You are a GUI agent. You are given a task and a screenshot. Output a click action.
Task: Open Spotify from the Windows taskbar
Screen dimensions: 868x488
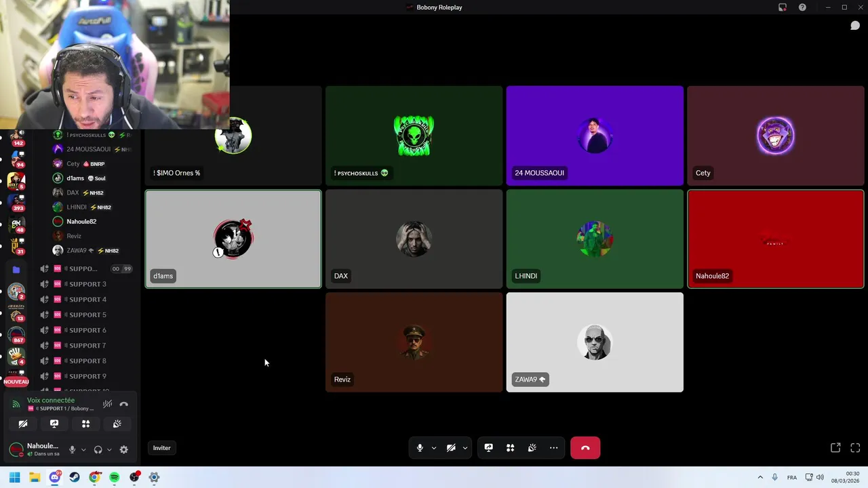114,477
